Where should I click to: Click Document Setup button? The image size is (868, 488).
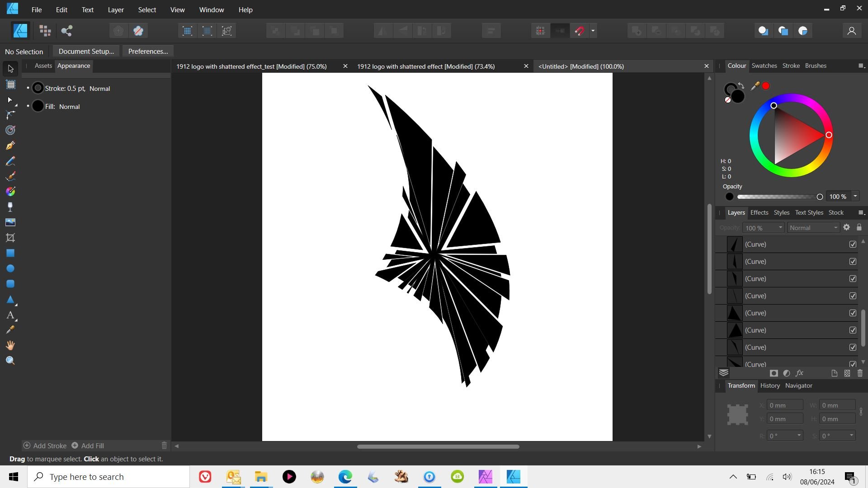pyautogui.click(x=86, y=51)
